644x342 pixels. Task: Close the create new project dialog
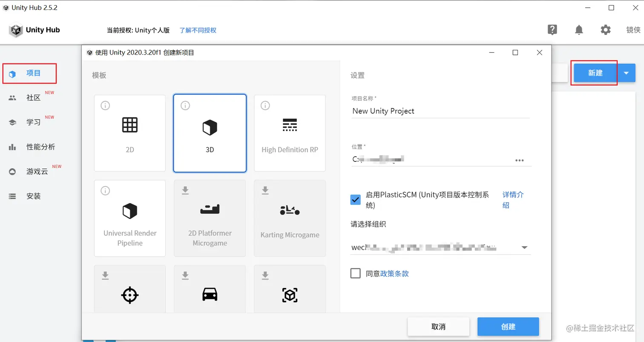pos(539,52)
